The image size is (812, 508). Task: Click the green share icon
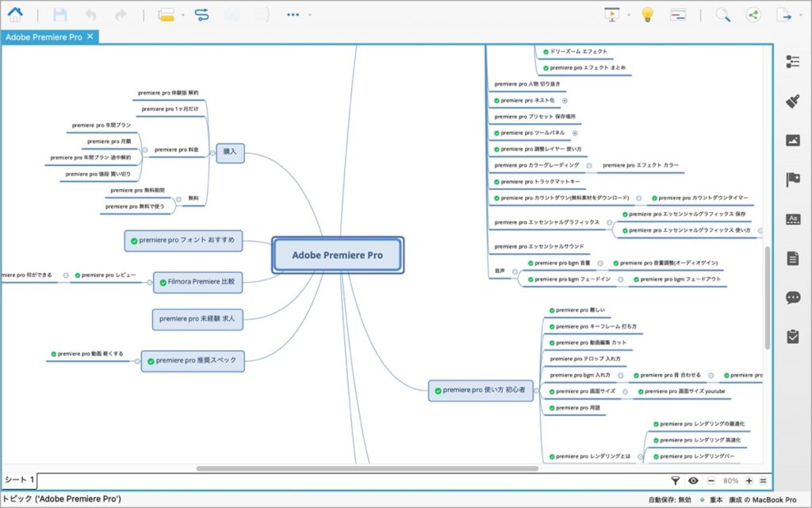point(753,14)
